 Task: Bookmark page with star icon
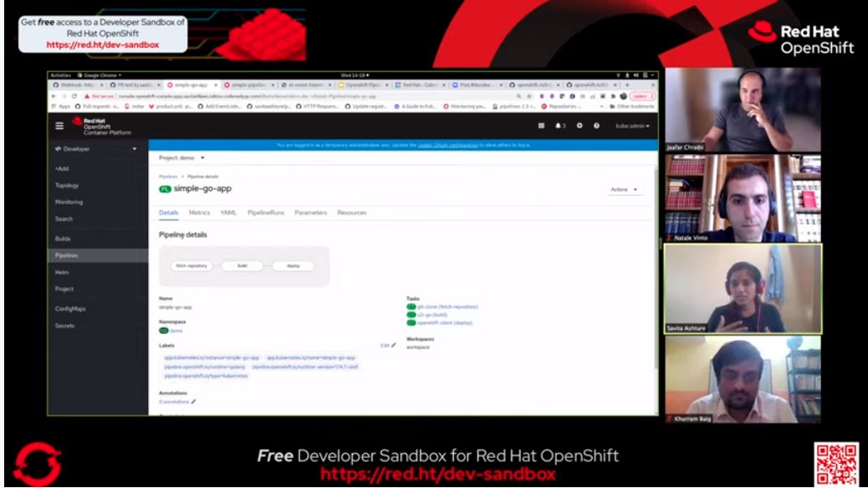(529, 96)
